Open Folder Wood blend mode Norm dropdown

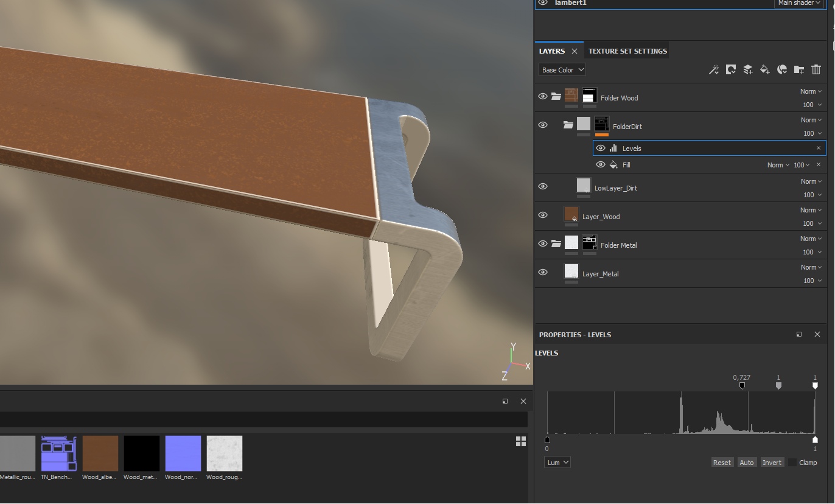811,91
